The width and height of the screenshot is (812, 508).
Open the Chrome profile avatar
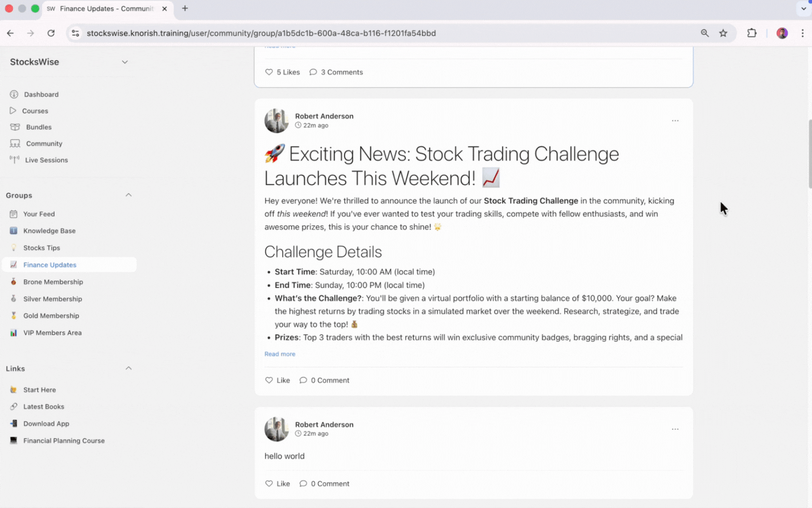782,33
